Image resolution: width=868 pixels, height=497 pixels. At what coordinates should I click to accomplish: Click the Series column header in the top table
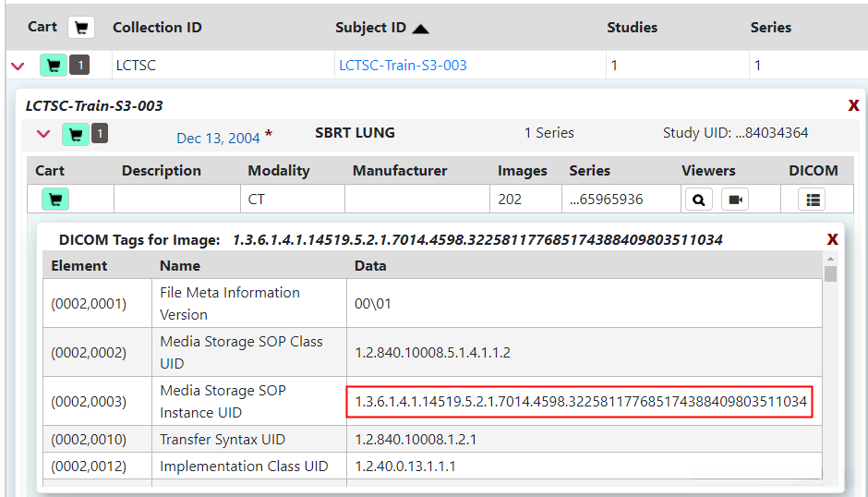[x=770, y=28]
